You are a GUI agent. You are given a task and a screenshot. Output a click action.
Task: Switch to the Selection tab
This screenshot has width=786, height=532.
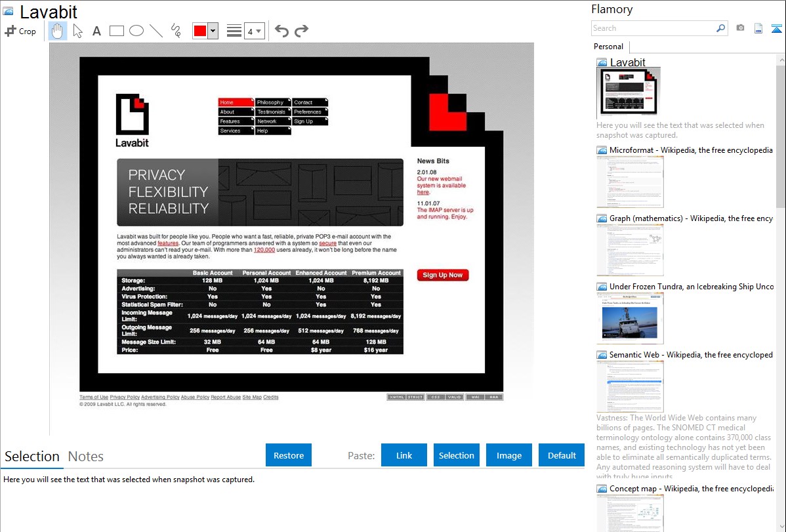(32, 457)
